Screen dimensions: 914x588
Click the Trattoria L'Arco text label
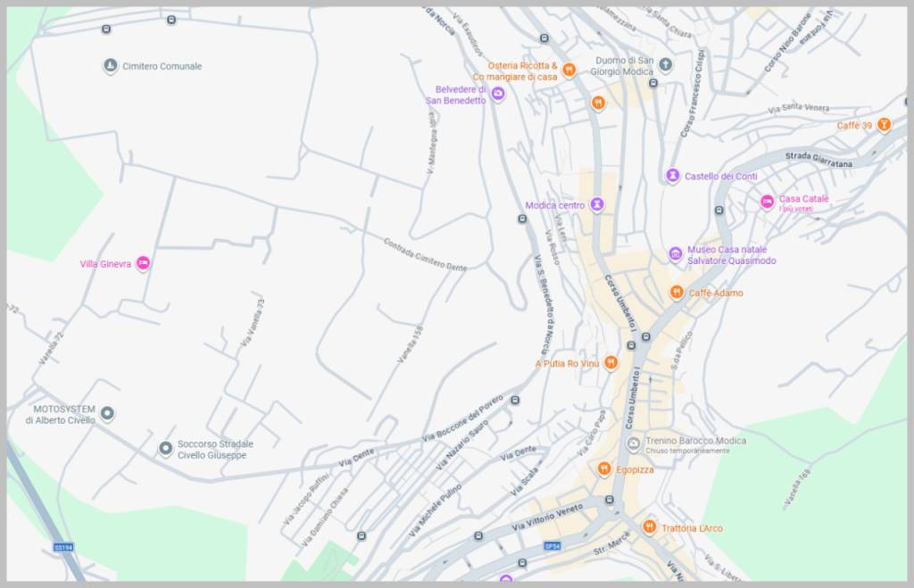click(x=692, y=528)
